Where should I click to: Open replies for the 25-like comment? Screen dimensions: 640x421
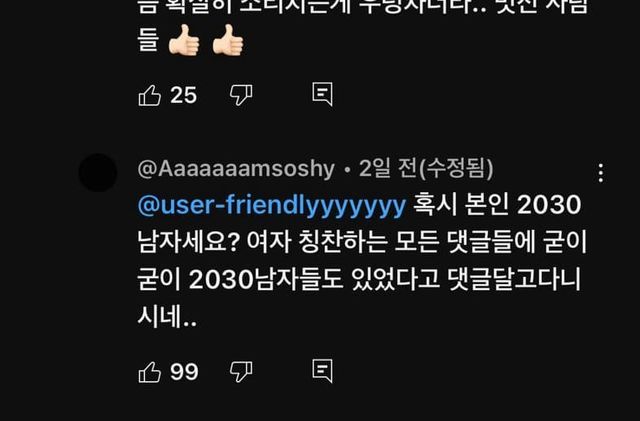coord(322,94)
